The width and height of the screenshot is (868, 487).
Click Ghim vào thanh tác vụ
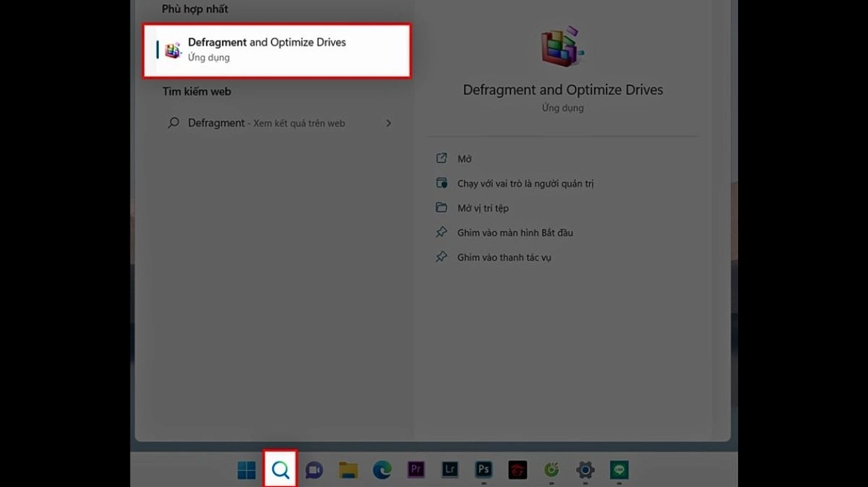(x=502, y=257)
